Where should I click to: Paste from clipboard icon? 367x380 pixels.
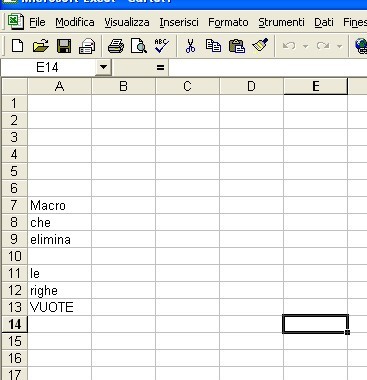click(236, 46)
